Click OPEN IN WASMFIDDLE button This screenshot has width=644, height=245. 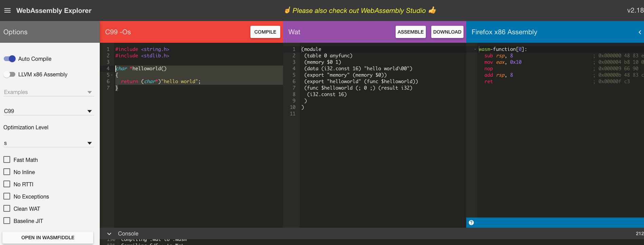48,238
